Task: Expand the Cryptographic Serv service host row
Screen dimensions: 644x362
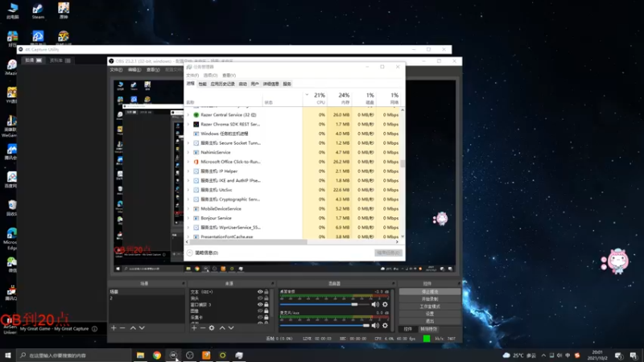Action: (x=188, y=200)
